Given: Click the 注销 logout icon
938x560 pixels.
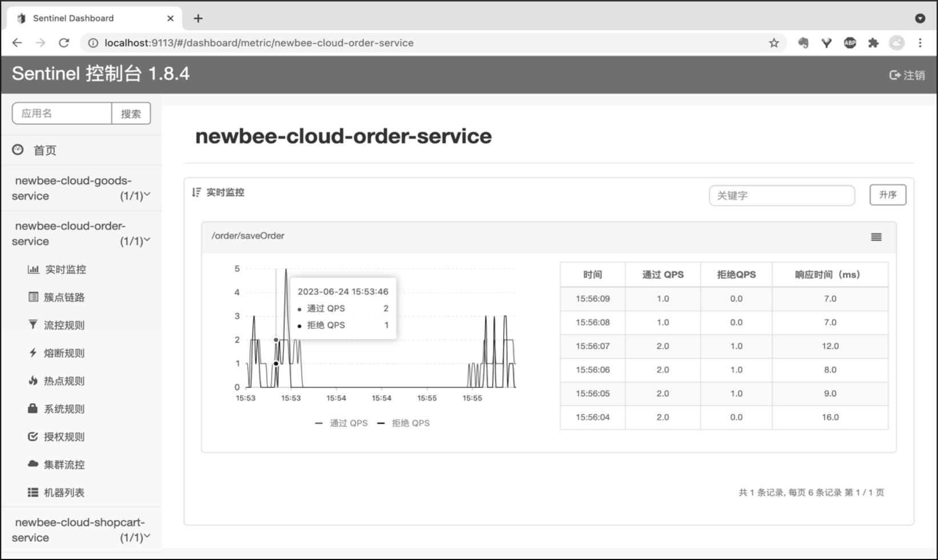Looking at the screenshot, I should pos(895,75).
